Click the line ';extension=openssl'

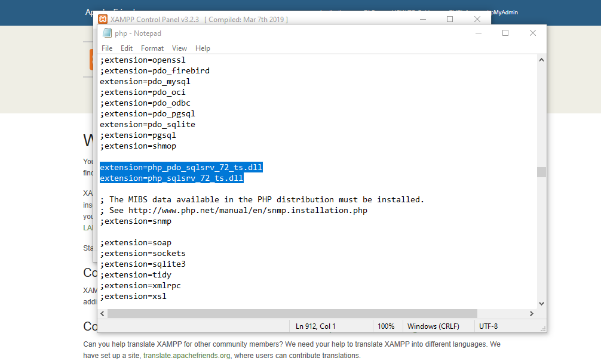[143, 60]
